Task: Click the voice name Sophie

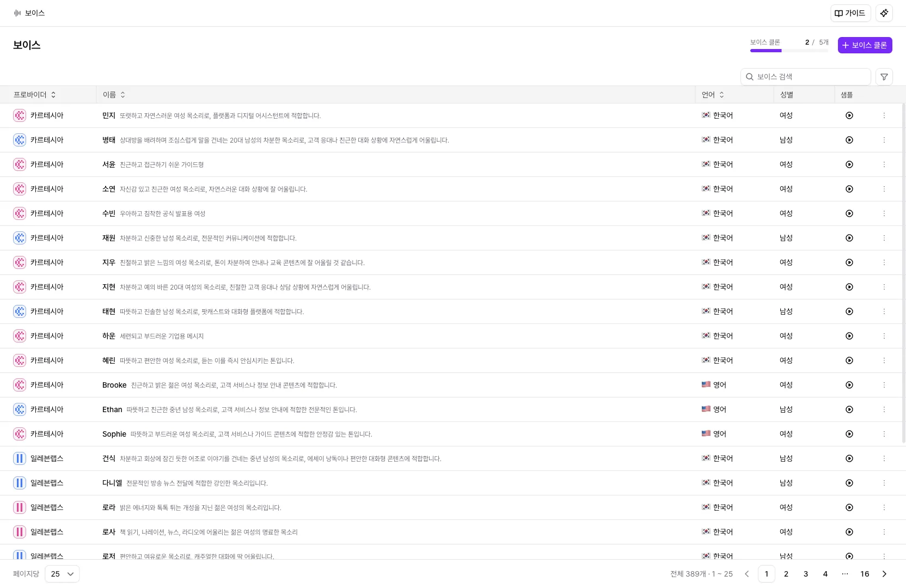Action: tap(114, 434)
